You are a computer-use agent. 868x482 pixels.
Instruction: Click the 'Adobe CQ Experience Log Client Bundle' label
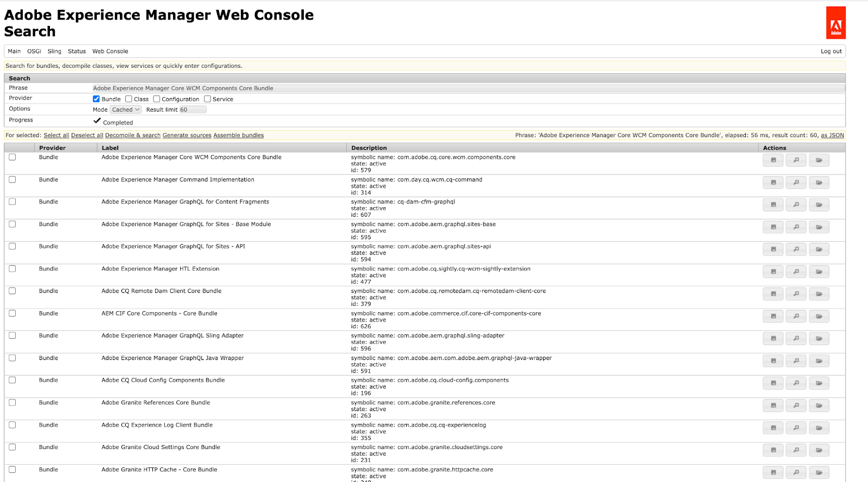click(x=157, y=425)
